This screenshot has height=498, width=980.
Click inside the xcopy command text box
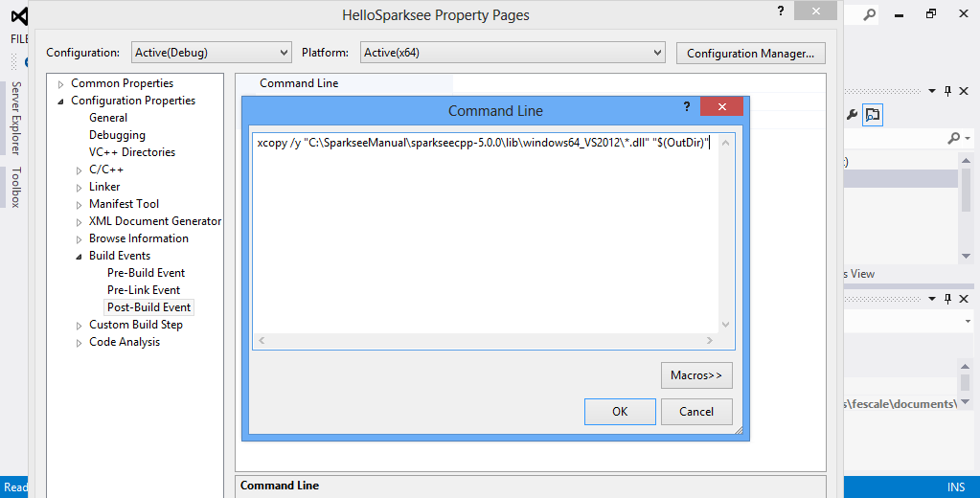pos(485,235)
